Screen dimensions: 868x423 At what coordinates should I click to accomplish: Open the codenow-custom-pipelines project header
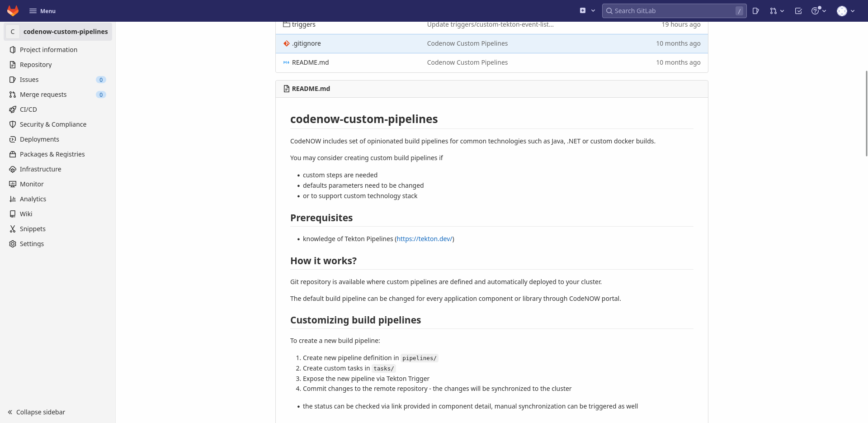pyautogui.click(x=58, y=32)
